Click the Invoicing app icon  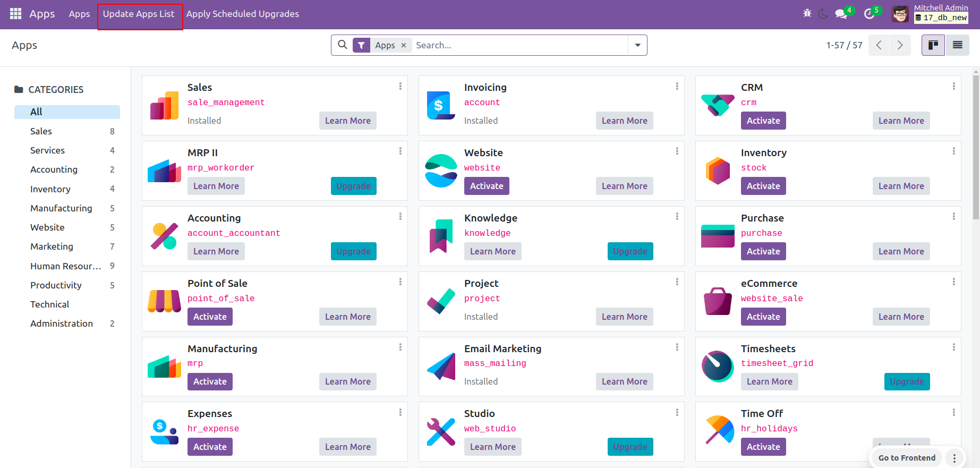tap(441, 105)
